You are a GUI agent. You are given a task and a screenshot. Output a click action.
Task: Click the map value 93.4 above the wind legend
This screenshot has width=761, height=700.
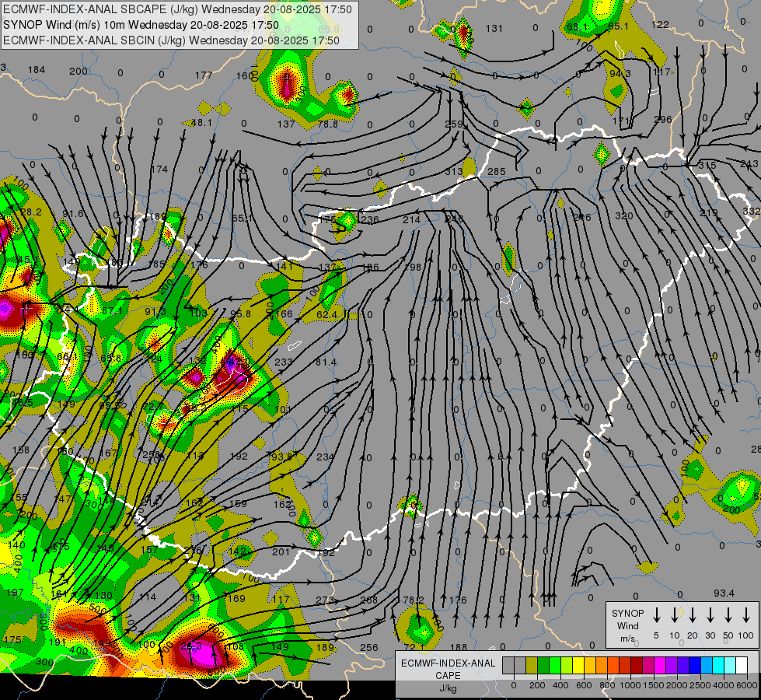[x=724, y=593]
